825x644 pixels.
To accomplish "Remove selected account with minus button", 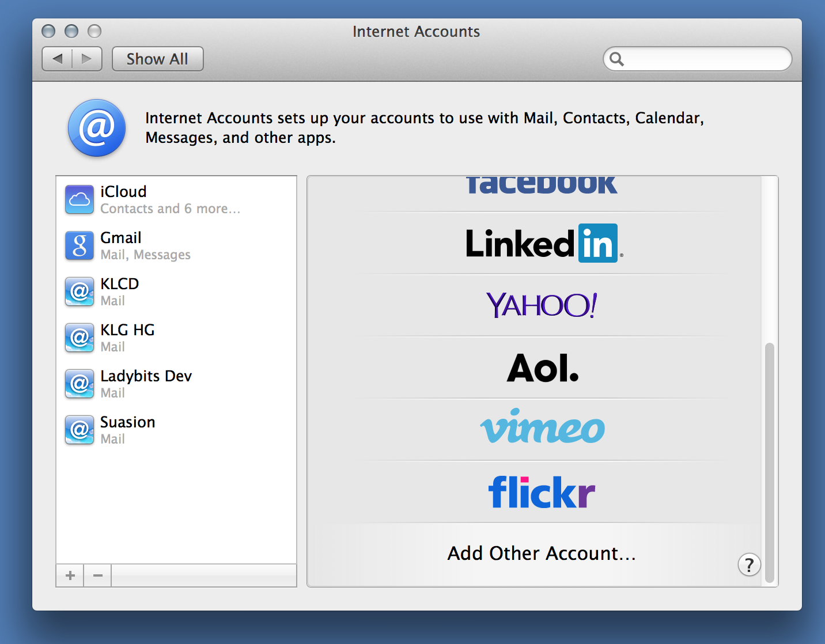I will [x=98, y=575].
